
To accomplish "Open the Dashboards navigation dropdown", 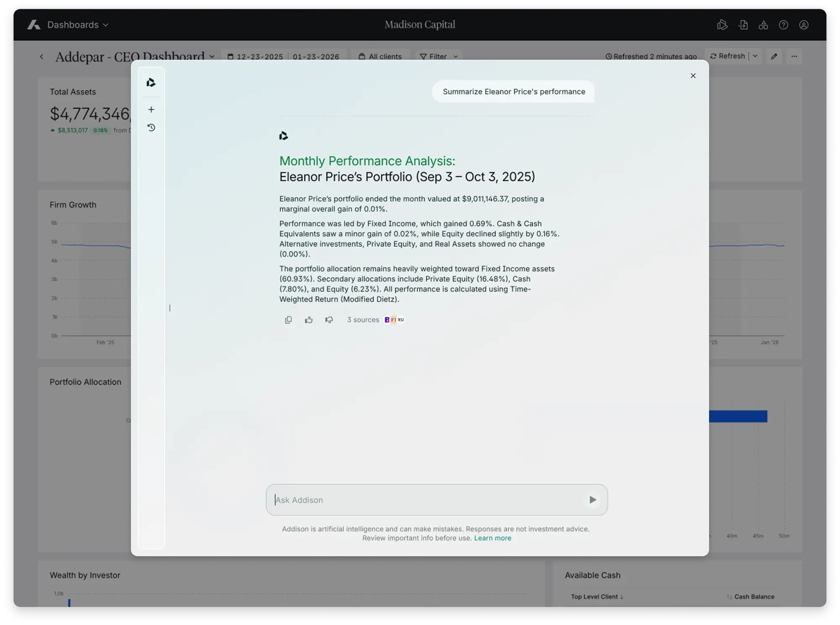I will [x=78, y=25].
